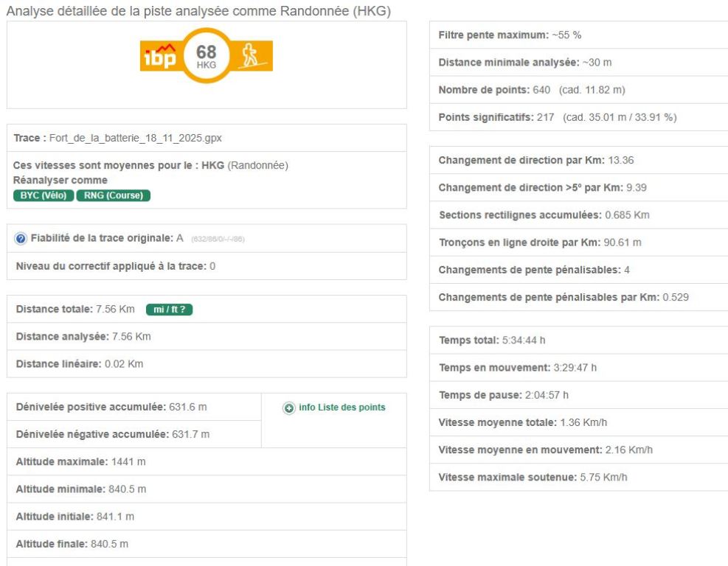Open the help icon beside Fiabilité

(x=21, y=239)
